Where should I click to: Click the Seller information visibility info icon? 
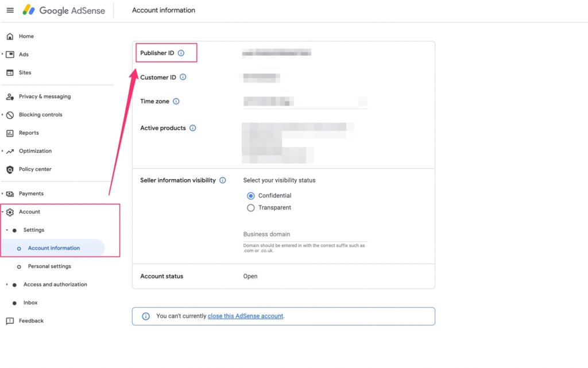(x=223, y=180)
